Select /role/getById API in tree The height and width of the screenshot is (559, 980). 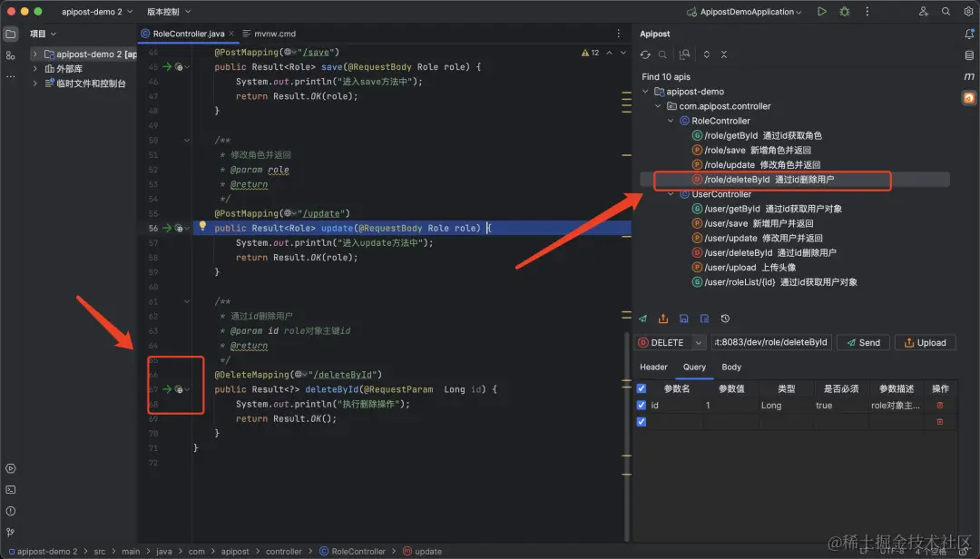click(x=757, y=136)
